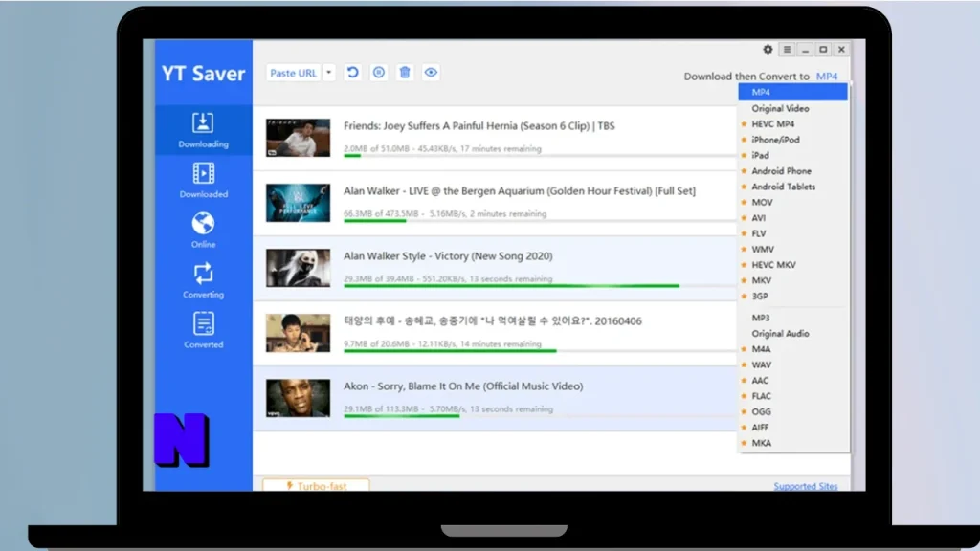980x551 pixels.
Task: Click the Victory download progress bar
Action: 540,286
